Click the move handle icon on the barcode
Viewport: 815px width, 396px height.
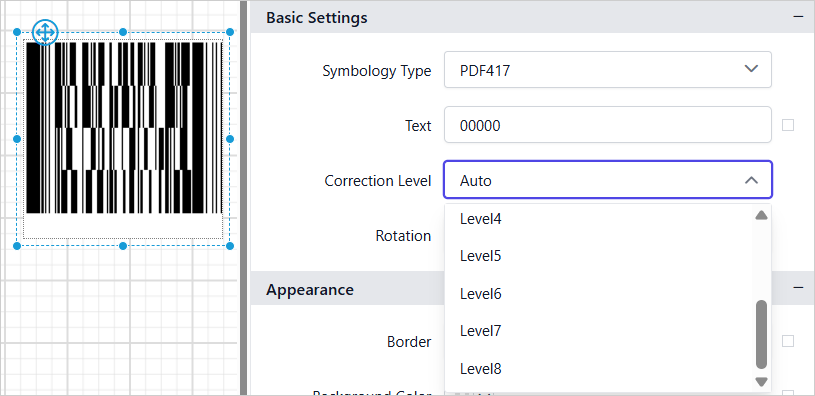45,32
